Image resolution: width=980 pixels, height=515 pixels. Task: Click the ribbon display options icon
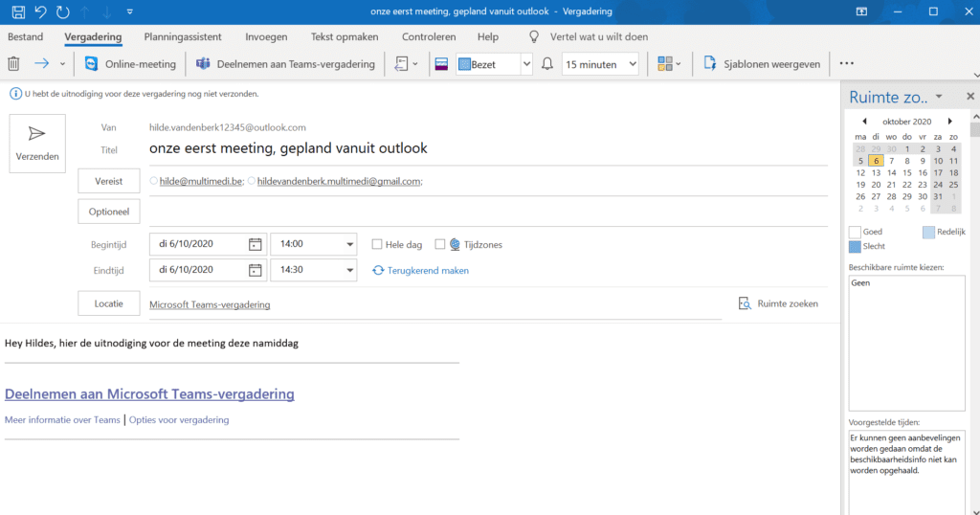861,11
